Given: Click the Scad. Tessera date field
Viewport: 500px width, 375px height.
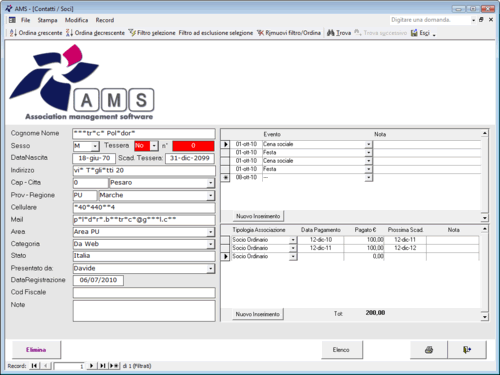Looking at the screenshot, I should pyautogui.click(x=190, y=158).
